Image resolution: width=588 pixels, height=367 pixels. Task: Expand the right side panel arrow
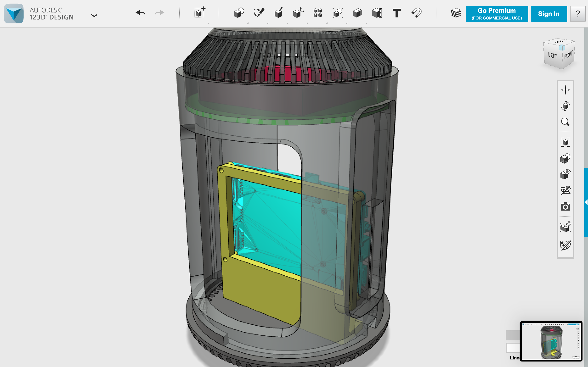pyautogui.click(x=586, y=202)
